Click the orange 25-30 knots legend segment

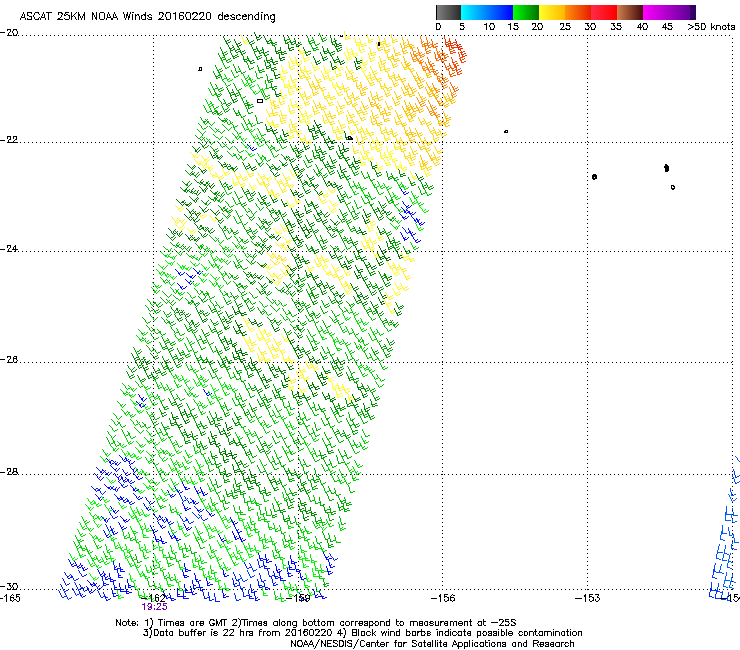coord(578,12)
